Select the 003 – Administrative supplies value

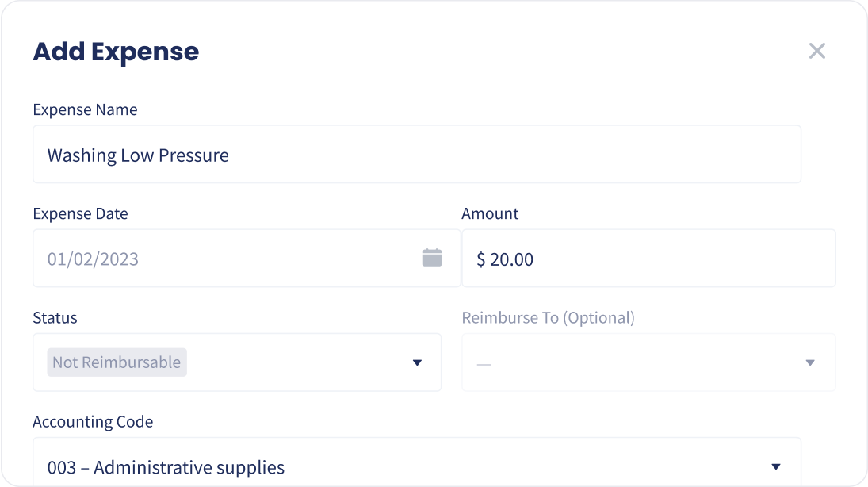point(166,467)
